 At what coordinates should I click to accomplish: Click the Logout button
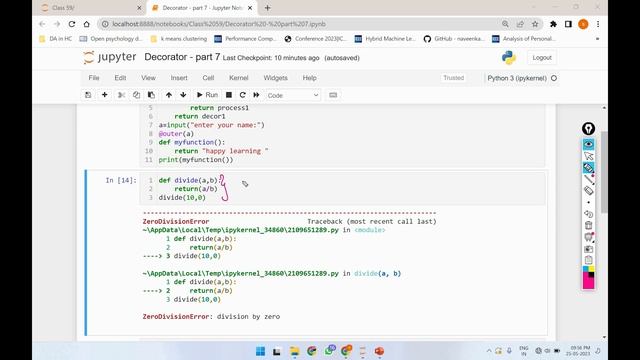click(542, 58)
